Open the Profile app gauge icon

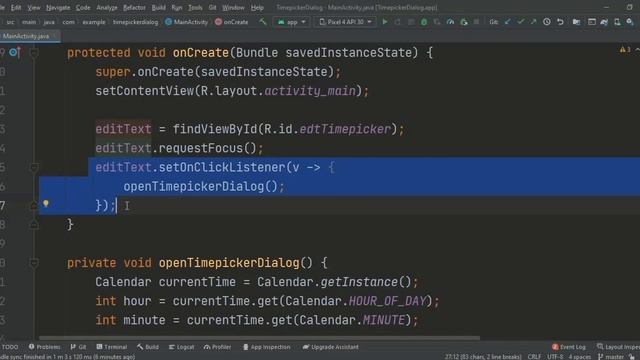click(450, 22)
